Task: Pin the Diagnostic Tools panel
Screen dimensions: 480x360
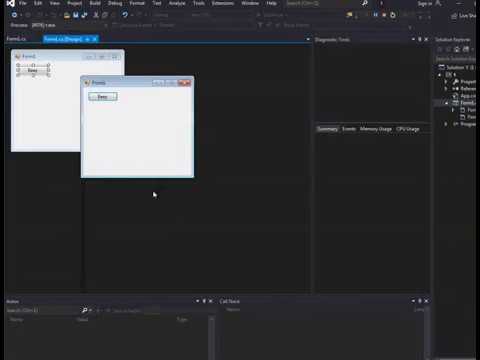Action: coord(420,39)
